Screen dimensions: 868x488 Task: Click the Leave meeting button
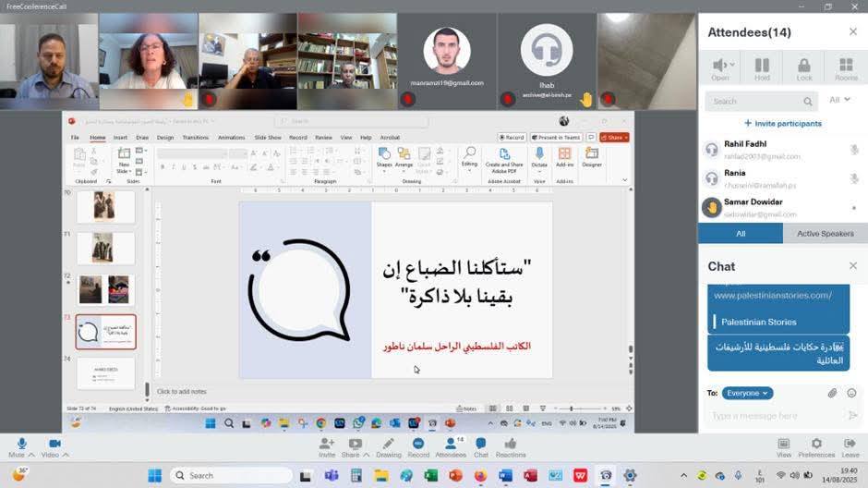pyautogui.click(x=850, y=447)
